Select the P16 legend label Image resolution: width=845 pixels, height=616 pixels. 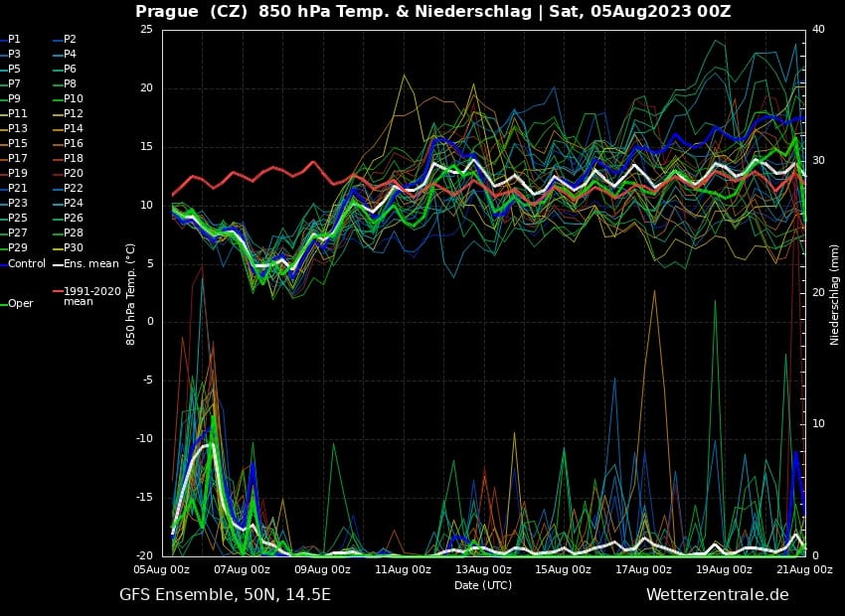click(x=73, y=144)
